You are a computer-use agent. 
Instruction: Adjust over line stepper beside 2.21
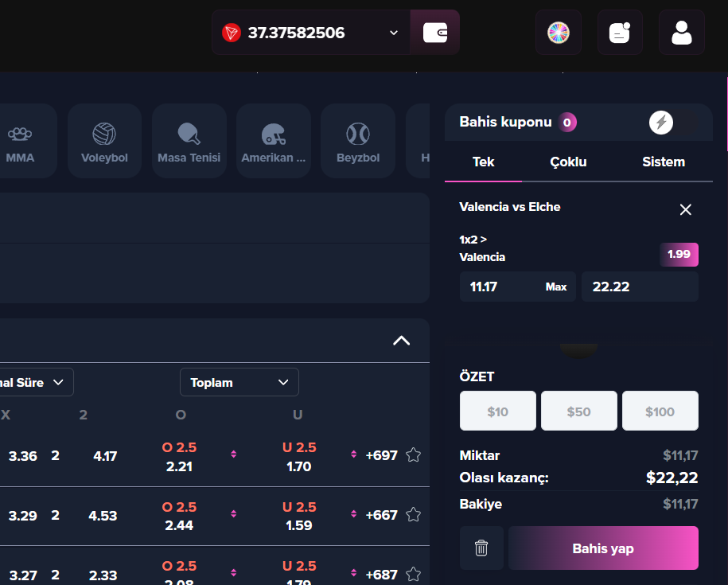tap(234, 454)
